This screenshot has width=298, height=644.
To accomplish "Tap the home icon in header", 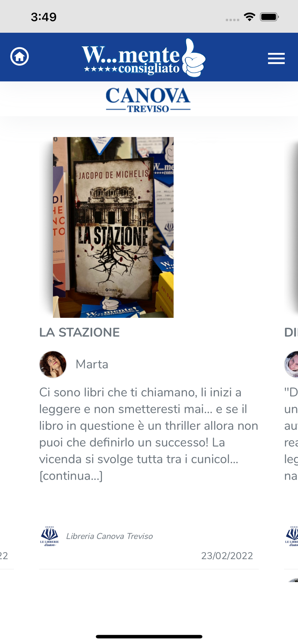I will tap(20, 56).
